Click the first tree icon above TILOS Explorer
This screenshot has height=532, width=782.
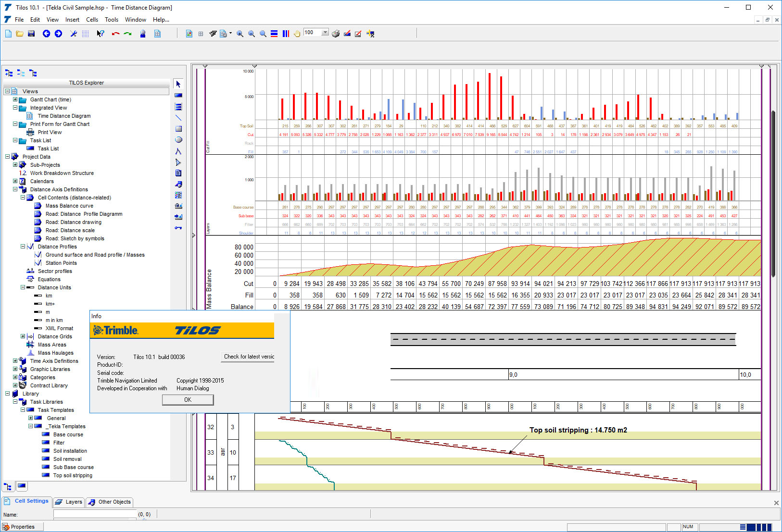(9, 73)
